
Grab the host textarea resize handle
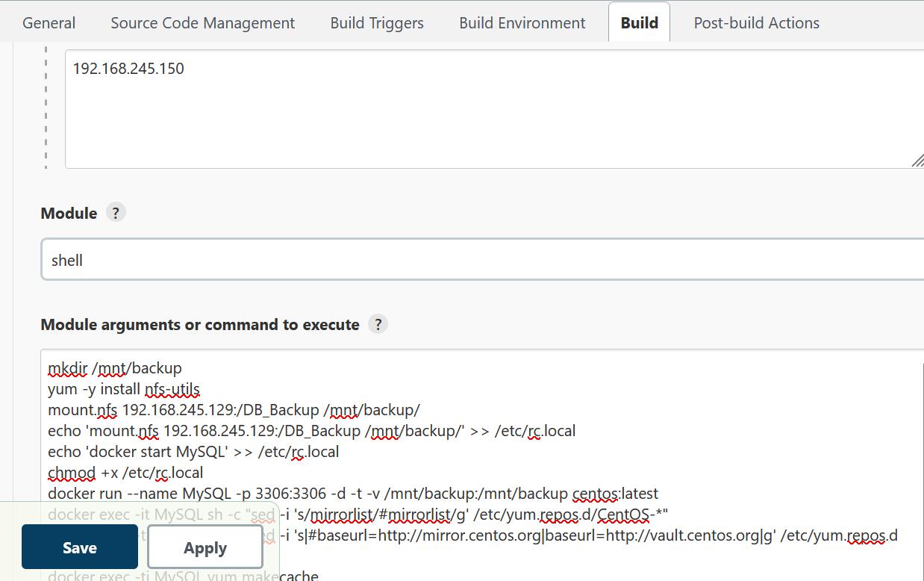917,161
